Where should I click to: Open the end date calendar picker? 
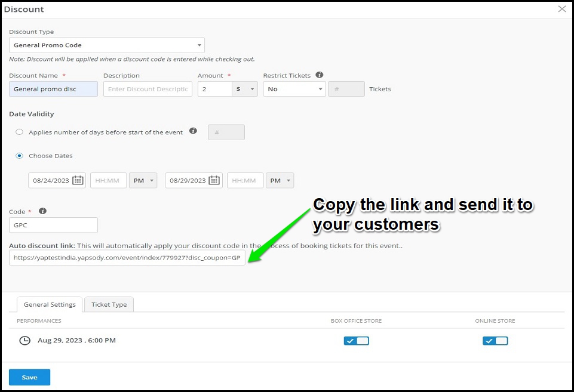pyautogui.click(x=215, y=180)
